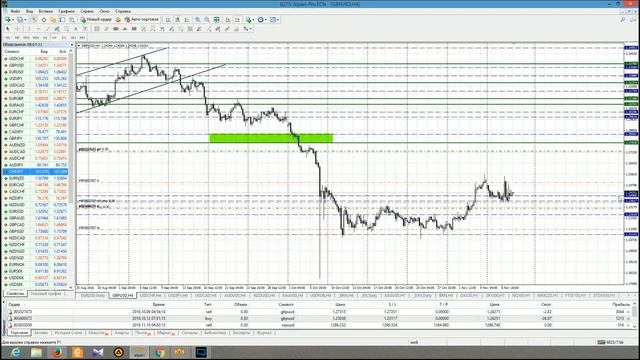Viewport: 640px width, 360px height.
Task: Select the trendline tool
Action: 48,29
